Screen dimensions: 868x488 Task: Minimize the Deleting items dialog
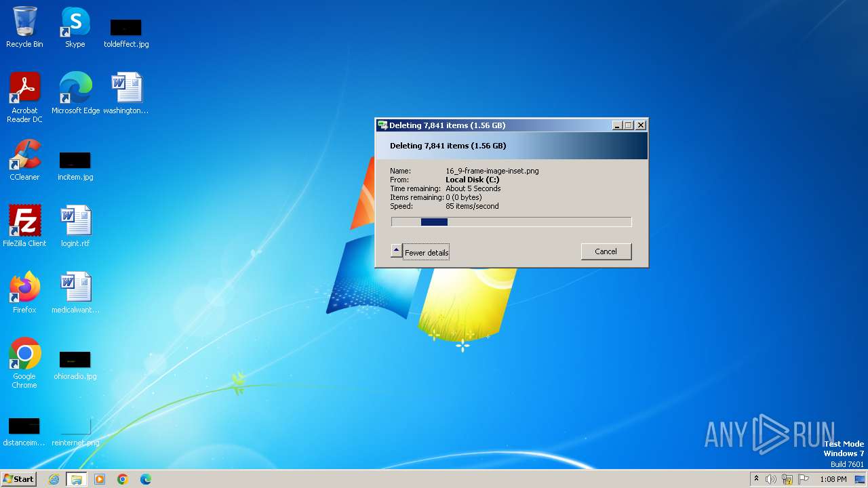point(617,125)
